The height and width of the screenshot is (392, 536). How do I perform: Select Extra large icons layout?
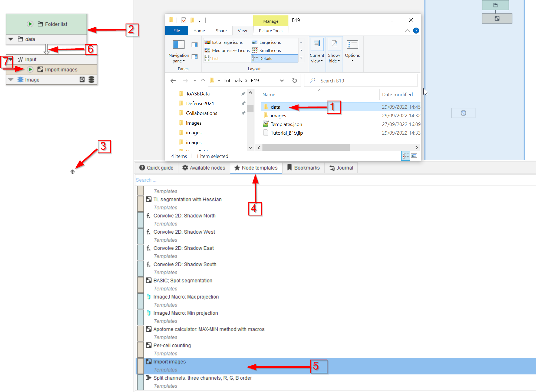(227, 42)
